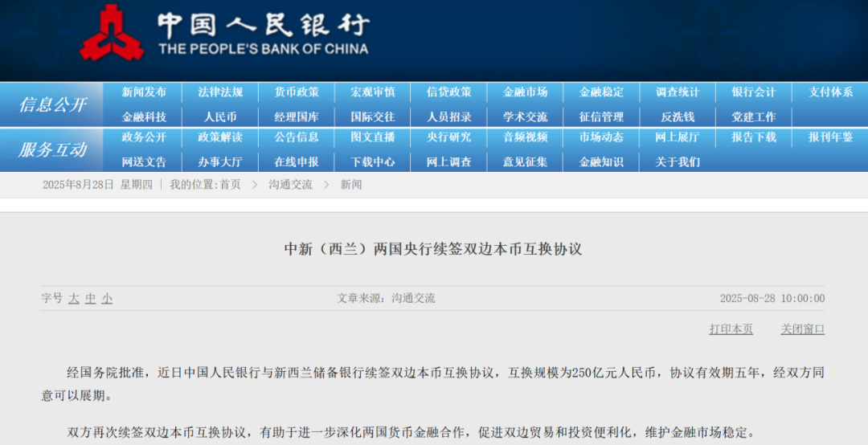This screenshot has height=445, width=868.
Task: Open 金融稳定 menu item
Action: 601,92
